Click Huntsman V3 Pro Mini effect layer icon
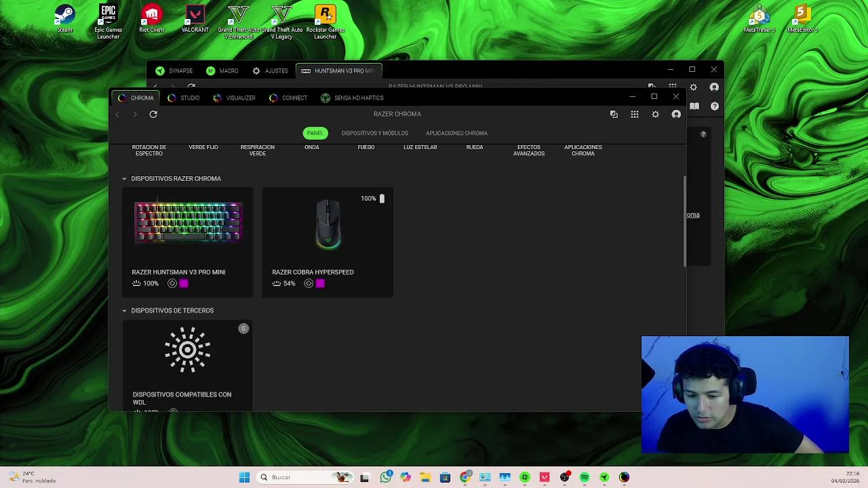 [x=172, y=283]
